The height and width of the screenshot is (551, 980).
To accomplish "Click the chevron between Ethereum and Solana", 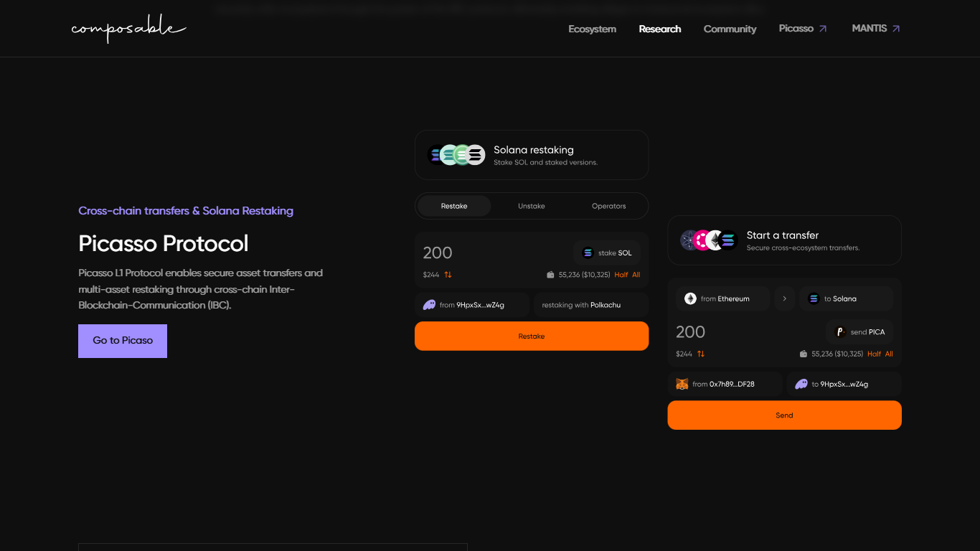I will (x=785, y=298).
